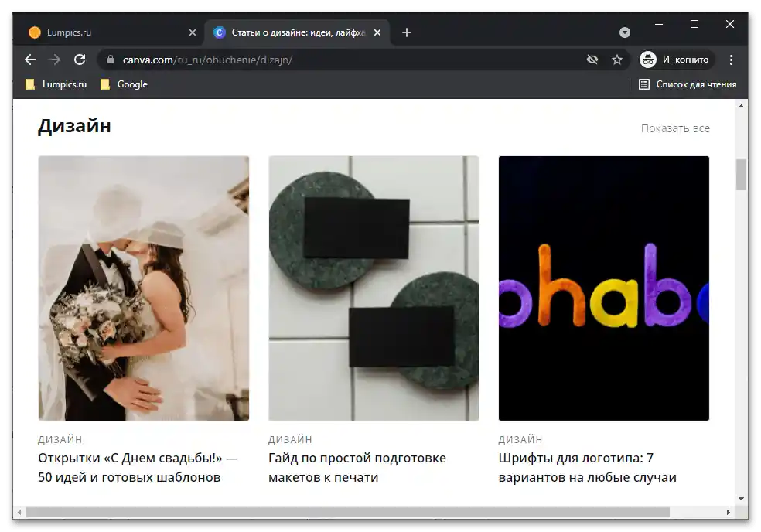761x532 pixels.
Task: View site info via the lock icon
Action: 111,60
